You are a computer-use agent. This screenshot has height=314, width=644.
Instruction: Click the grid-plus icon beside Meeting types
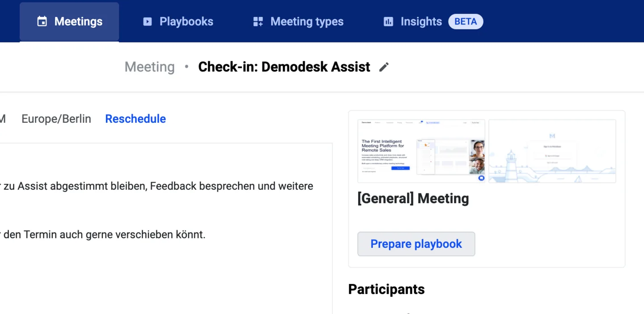[x=258, y=21]
